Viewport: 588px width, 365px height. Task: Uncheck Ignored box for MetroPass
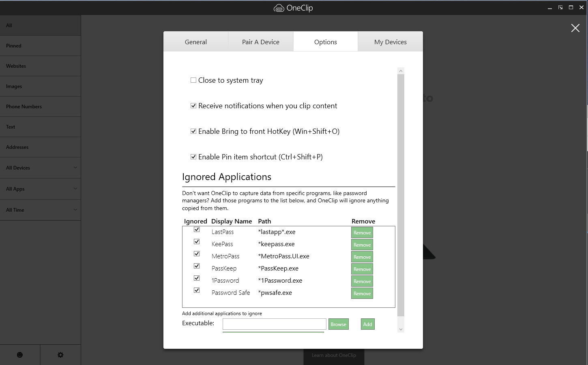[x=197, y=254]
